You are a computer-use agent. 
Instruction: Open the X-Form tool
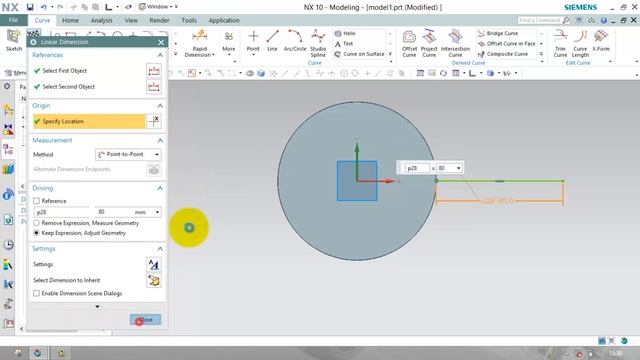click(x=601, y=41)
